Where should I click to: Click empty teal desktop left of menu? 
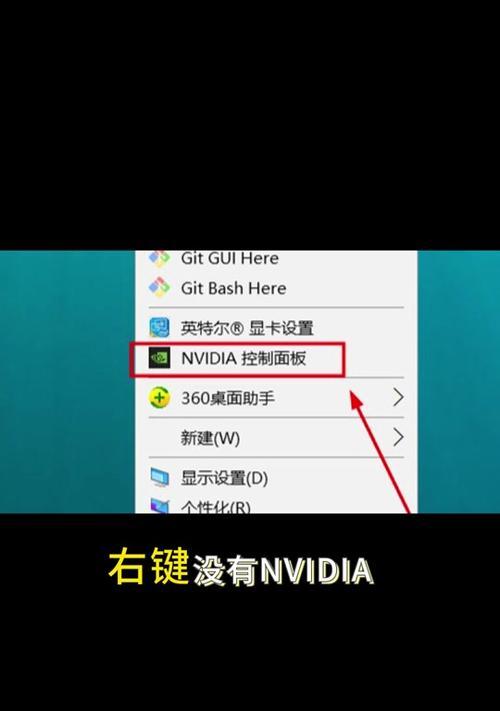[68, 382]
